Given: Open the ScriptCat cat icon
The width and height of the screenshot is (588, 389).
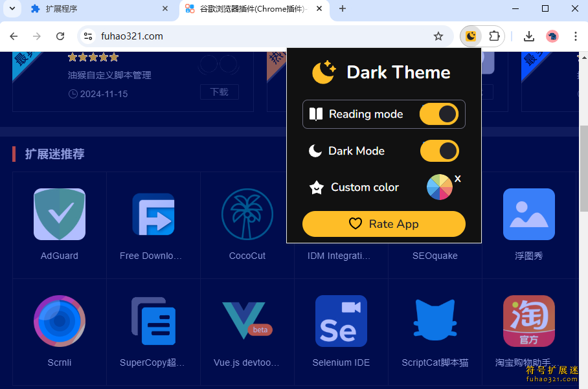Looking at the screenshot, I should coord(435,320).
